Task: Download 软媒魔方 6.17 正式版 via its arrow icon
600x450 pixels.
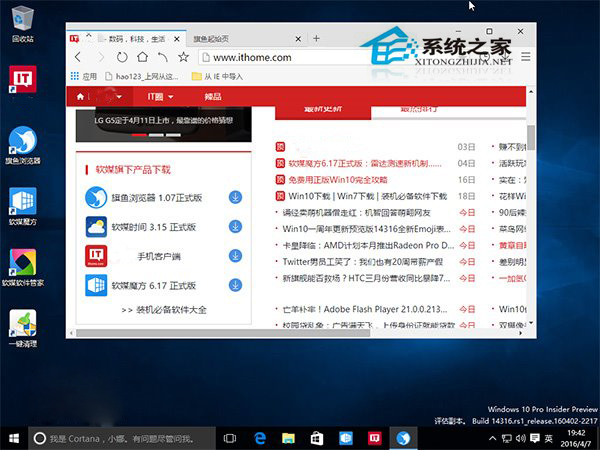Action: coord(235,285)
